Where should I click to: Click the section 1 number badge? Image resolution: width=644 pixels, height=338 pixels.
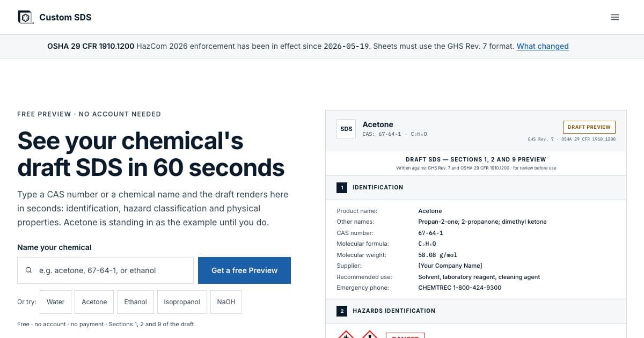click(x=342, y=188)
